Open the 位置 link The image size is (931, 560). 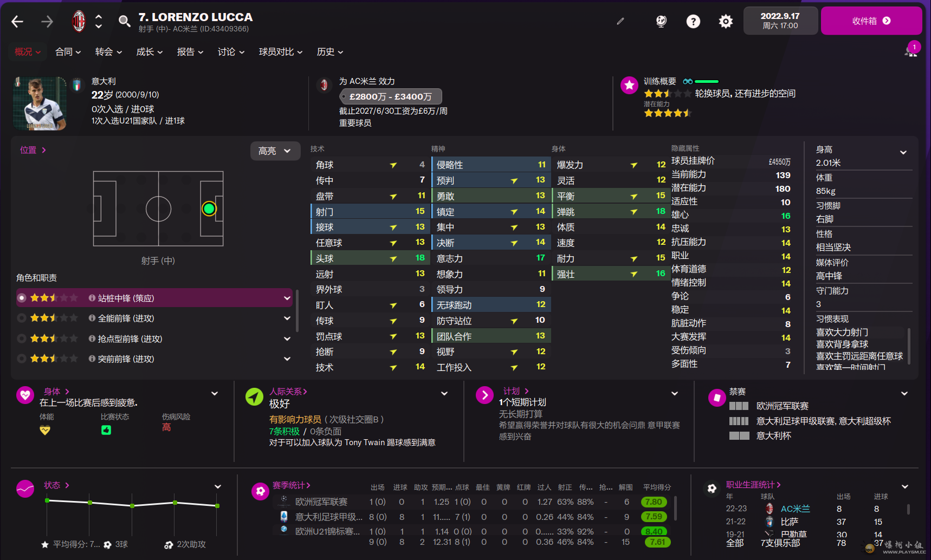coord(33,150)
